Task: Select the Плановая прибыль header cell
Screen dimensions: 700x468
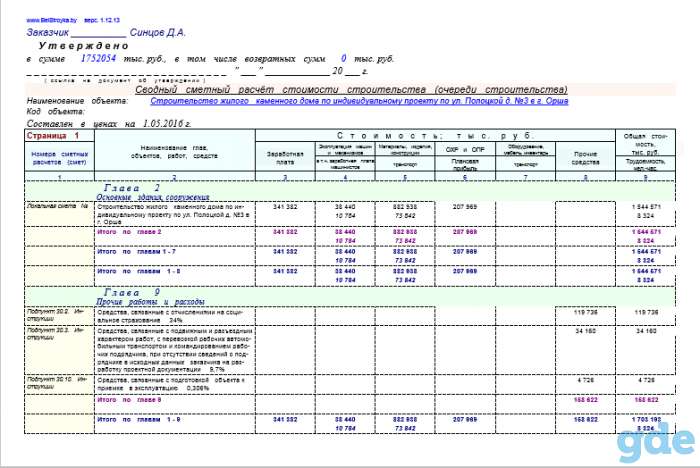Action: [465, 164]
